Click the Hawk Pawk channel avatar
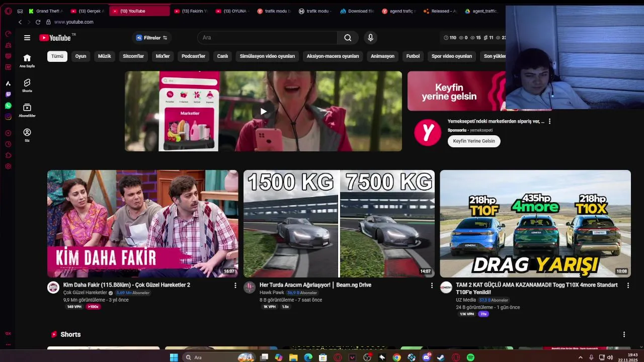 (x=250, y=288)
